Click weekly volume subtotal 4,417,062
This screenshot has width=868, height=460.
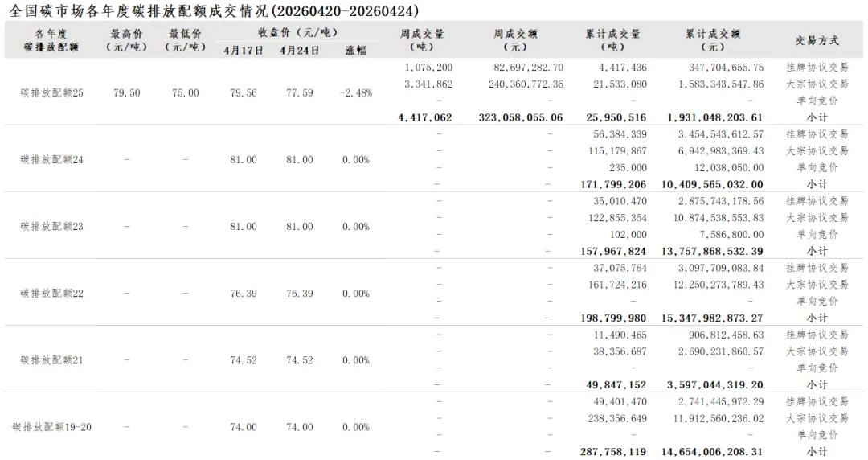(425, 117)
